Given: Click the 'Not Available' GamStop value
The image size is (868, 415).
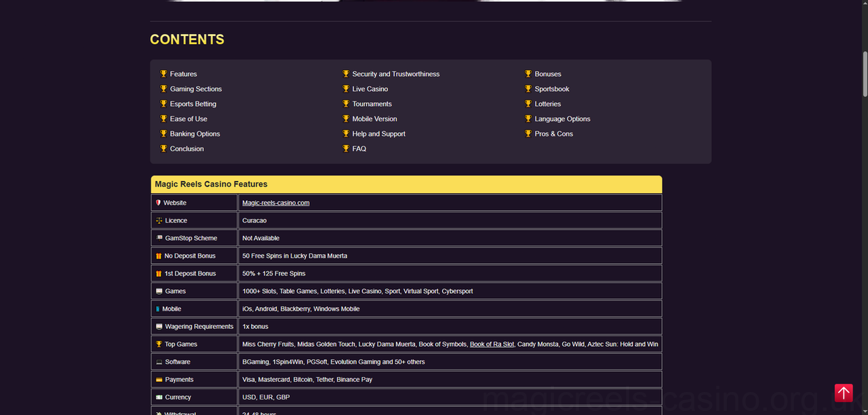Looking at the screenshot, I should click(261, 238).
